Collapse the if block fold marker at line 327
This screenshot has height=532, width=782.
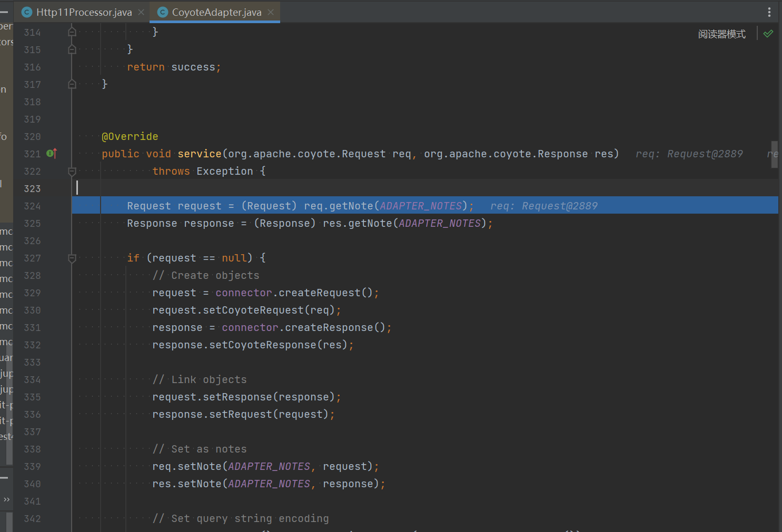(72, 258)
